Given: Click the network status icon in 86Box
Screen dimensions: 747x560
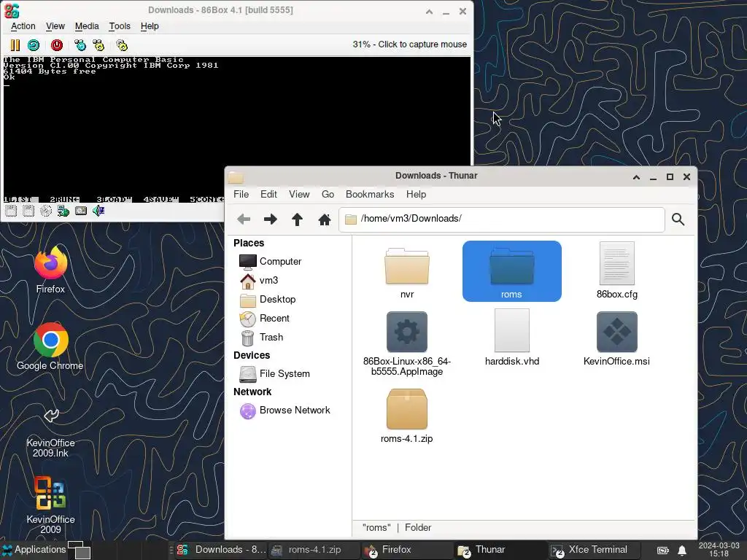Looking at the screenshot, I should (63, 211).
